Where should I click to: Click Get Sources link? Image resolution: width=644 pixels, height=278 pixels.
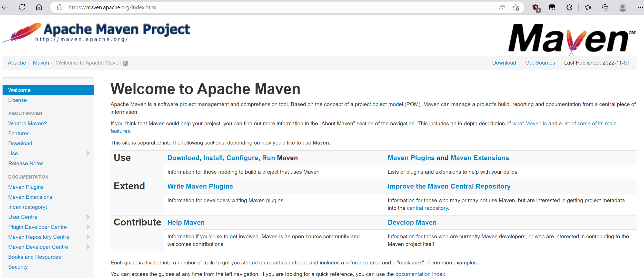coord(540,63)
